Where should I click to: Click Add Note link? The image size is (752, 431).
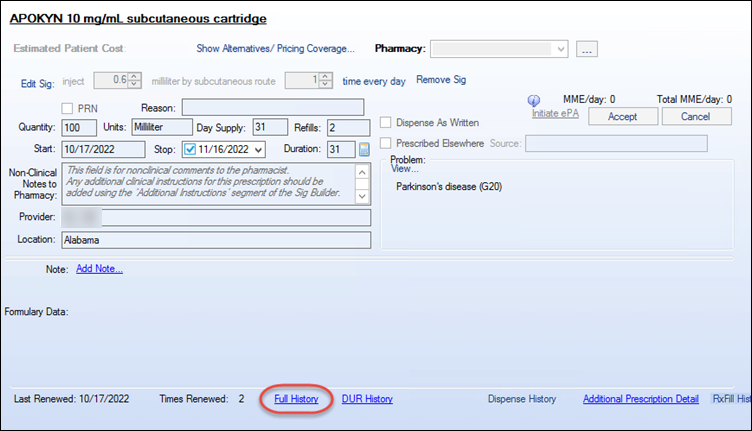[99, 268]
